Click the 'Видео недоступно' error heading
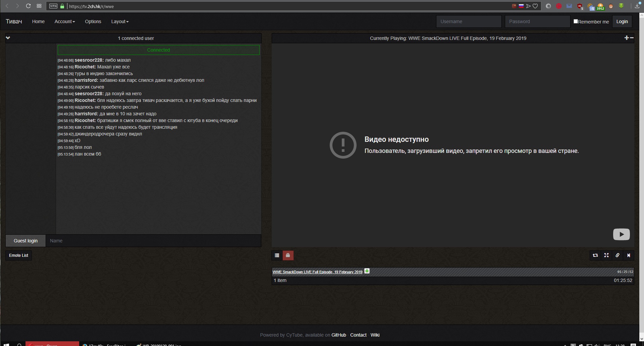This screenshot has height=346, width=644. pyautogui.click(x=396, y=139)
